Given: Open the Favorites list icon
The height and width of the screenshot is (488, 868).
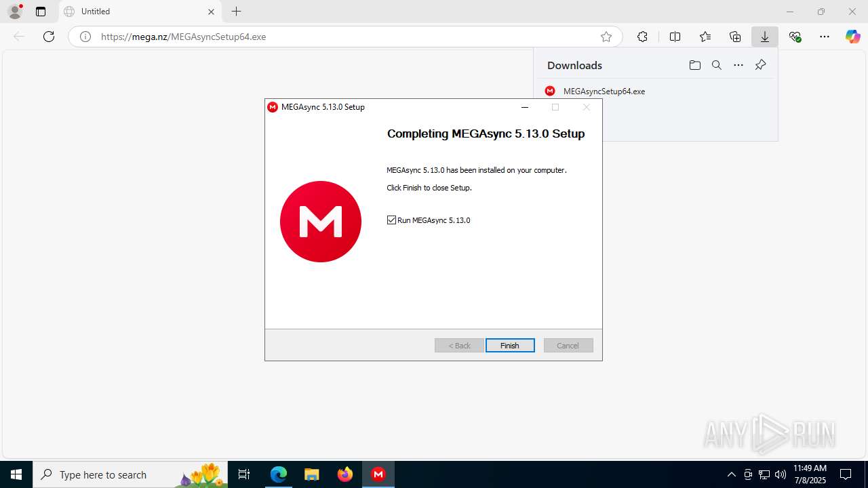Looking at the screenshot, I should pyautogui.click(x=705, y=37).
